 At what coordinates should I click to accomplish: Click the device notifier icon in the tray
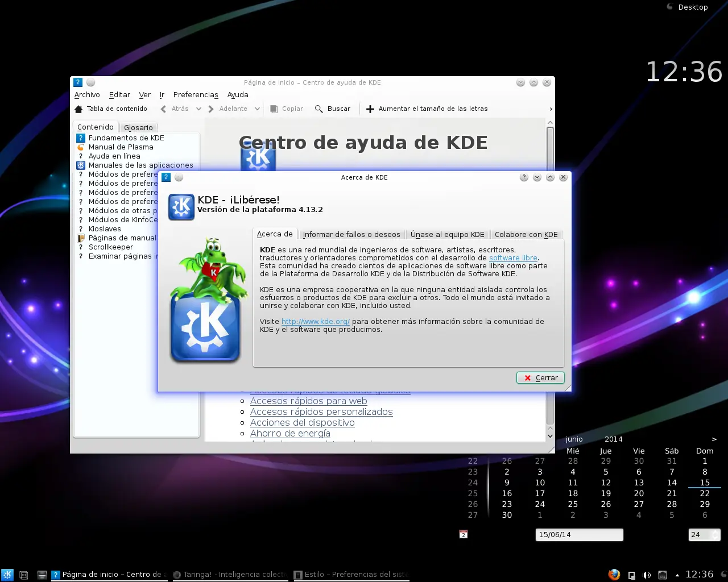click(x=631, y=575)
